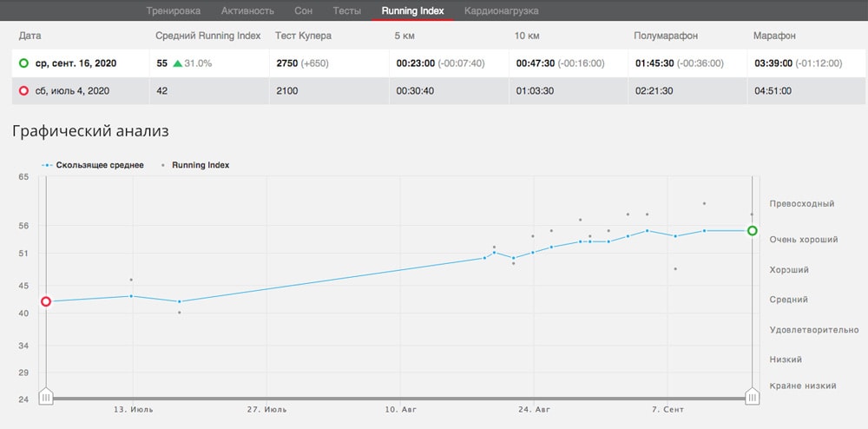Viewport: 868px width, 429px height.
Task: Click the Средний Running Index column header
Action: pyautogui.click(x=207, y=36)
